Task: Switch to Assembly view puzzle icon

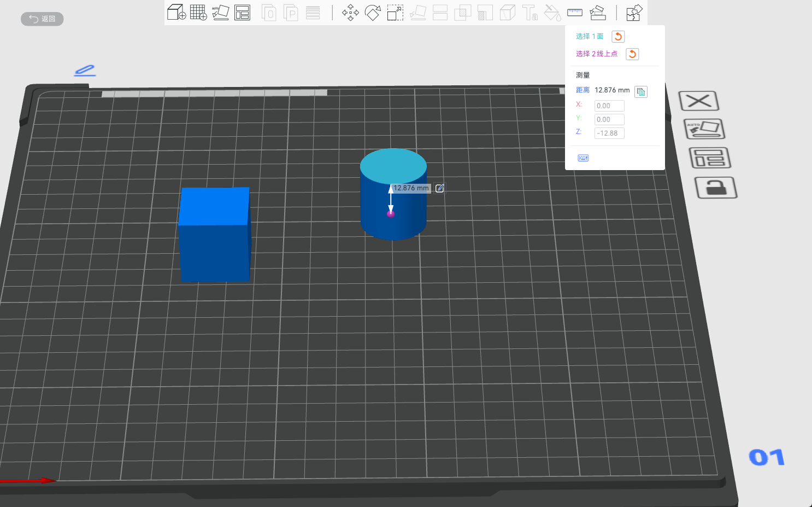Action: [634, 13]
